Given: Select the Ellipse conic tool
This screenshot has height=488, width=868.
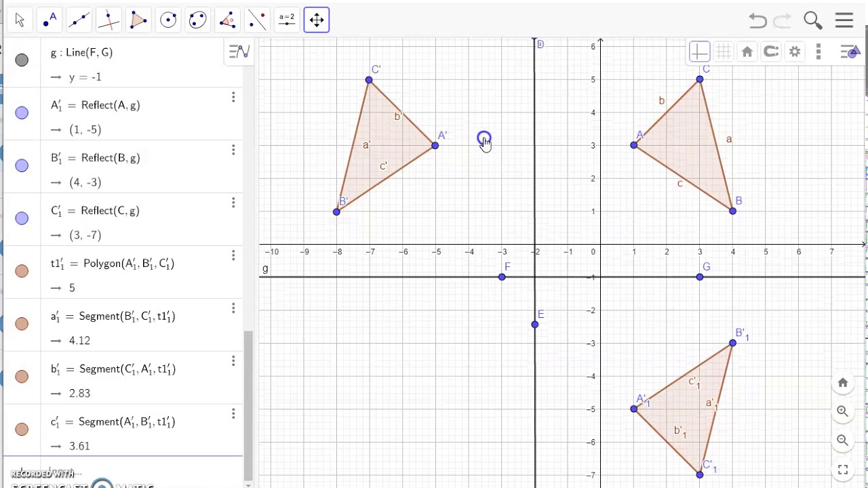Looking at the screenshot, I should (x=198, y=20).
